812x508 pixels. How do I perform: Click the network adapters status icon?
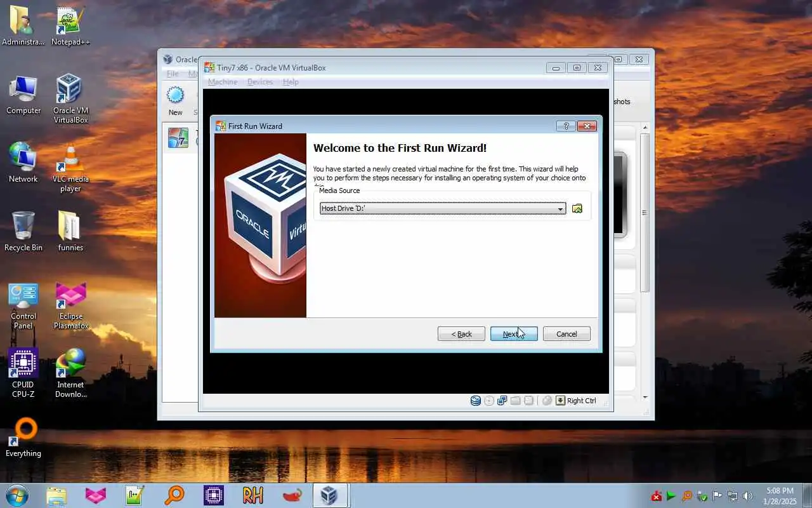[x=502, y=401]
